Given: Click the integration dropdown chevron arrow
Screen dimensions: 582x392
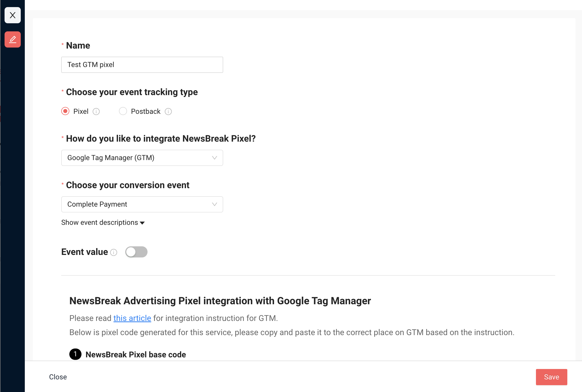Looking at the screenshot, I should point(214,158).
